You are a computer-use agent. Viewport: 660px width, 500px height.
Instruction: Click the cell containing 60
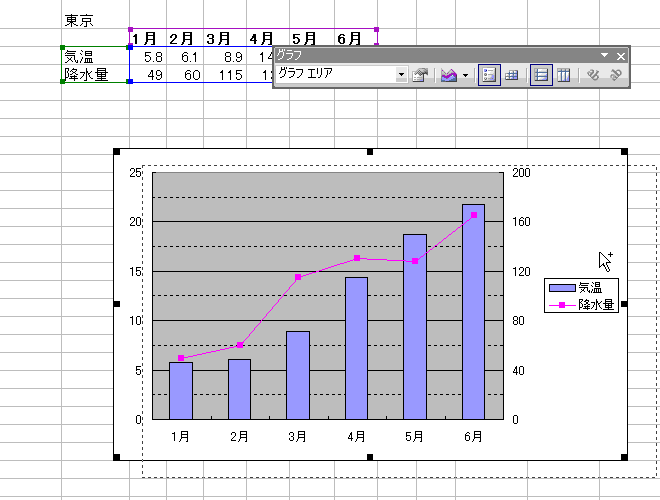[185, 74]
